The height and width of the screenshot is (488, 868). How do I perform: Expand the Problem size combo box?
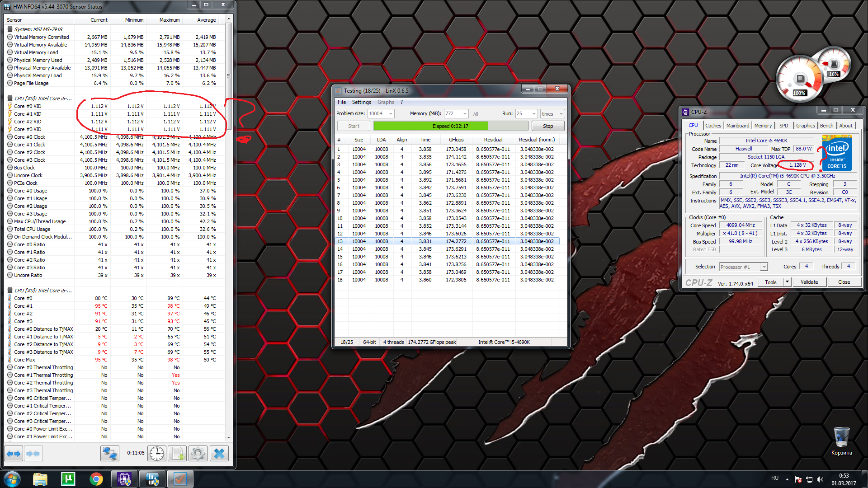coord(391,114)
